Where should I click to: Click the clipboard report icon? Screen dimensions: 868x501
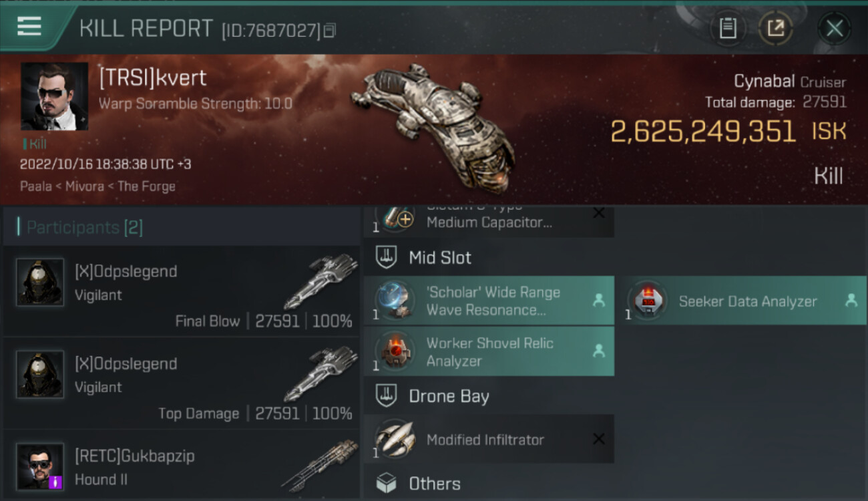click(x=728, y=28)
